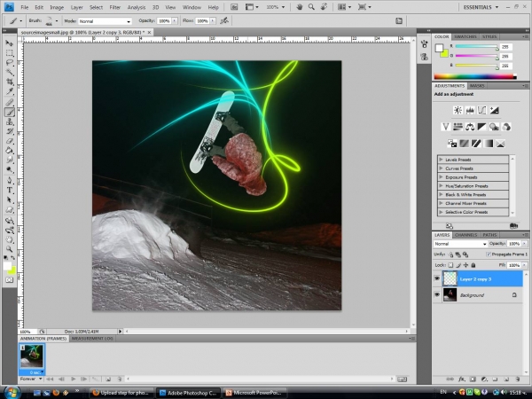This screenshot has width=532, height=399.
Task: Select the Magic Wand tool
Action: [x=9, y=72]
